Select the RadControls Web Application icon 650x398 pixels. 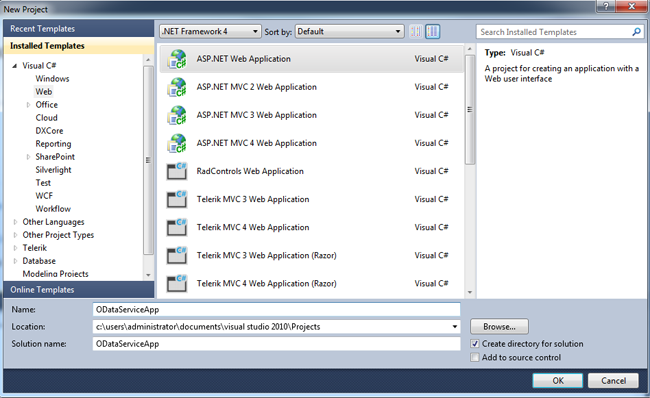[177, 171]
